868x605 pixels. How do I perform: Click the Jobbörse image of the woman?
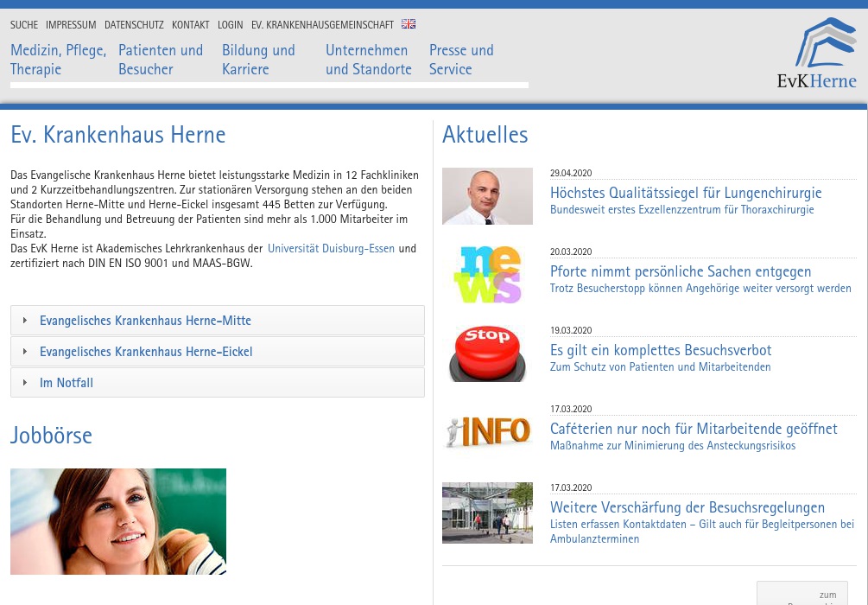[118, 521]
